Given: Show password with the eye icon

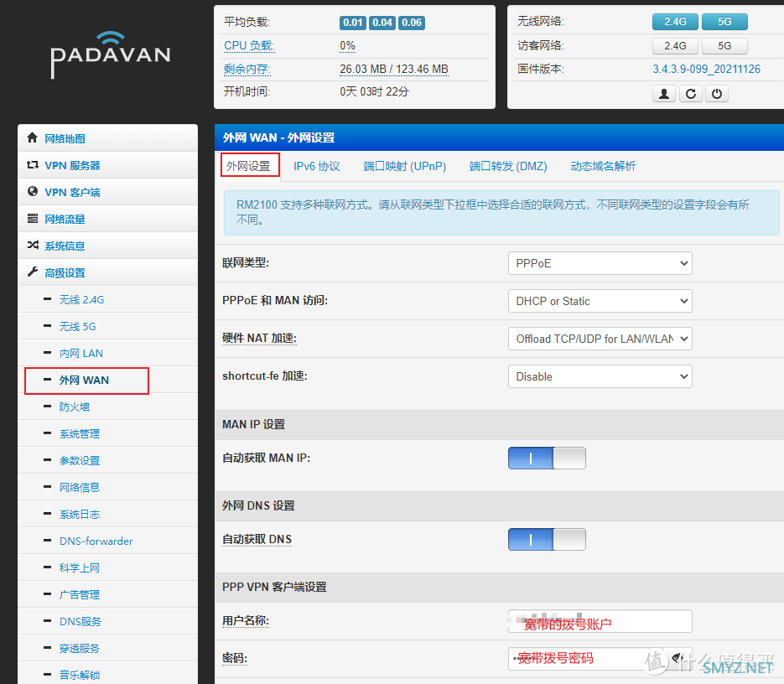Looking at the screenshot, I should [x=678, y=657].
